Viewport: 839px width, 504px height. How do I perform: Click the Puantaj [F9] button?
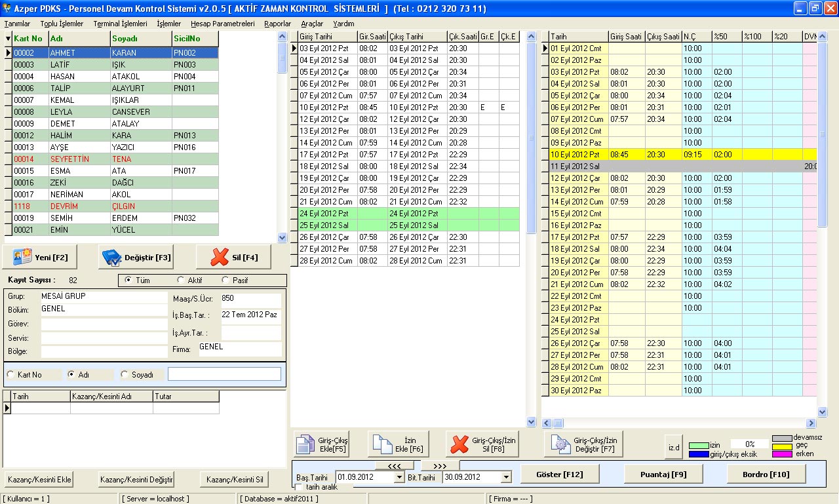663,473
